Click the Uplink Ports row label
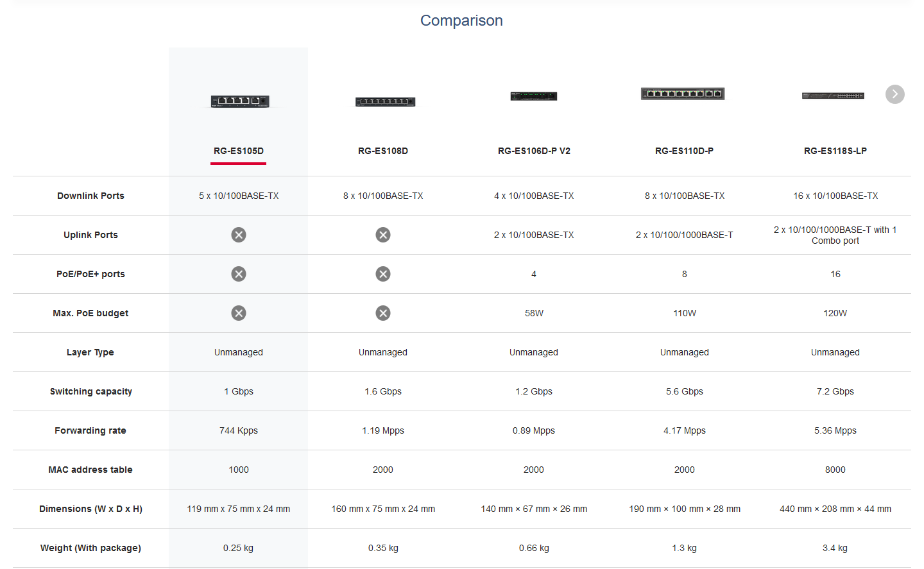 pos(90,235)
